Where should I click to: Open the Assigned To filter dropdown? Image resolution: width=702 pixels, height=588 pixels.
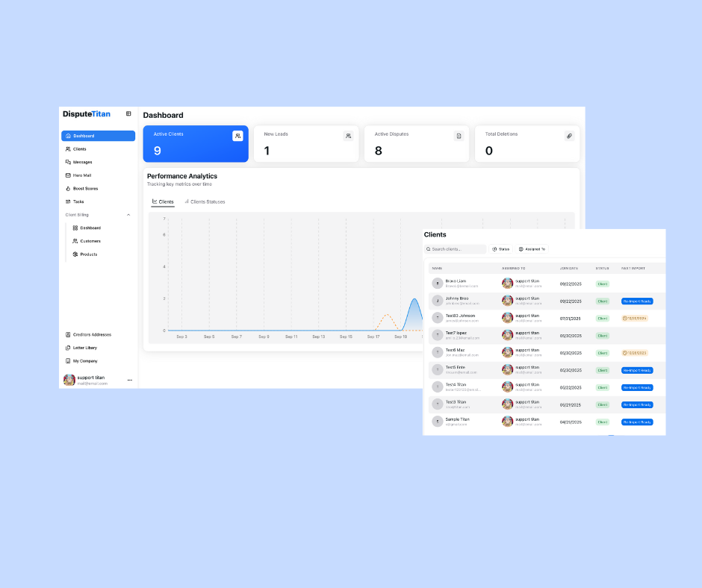[x=532, y=248]
